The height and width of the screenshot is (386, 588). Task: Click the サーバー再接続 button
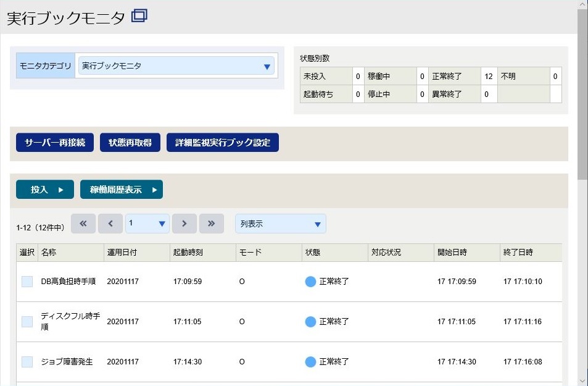(x=55, y=142)
